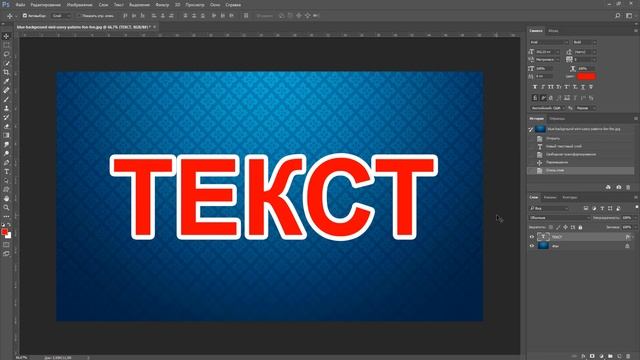
Task: Create new snapshot via camera icon
Action: pos(618,187)
